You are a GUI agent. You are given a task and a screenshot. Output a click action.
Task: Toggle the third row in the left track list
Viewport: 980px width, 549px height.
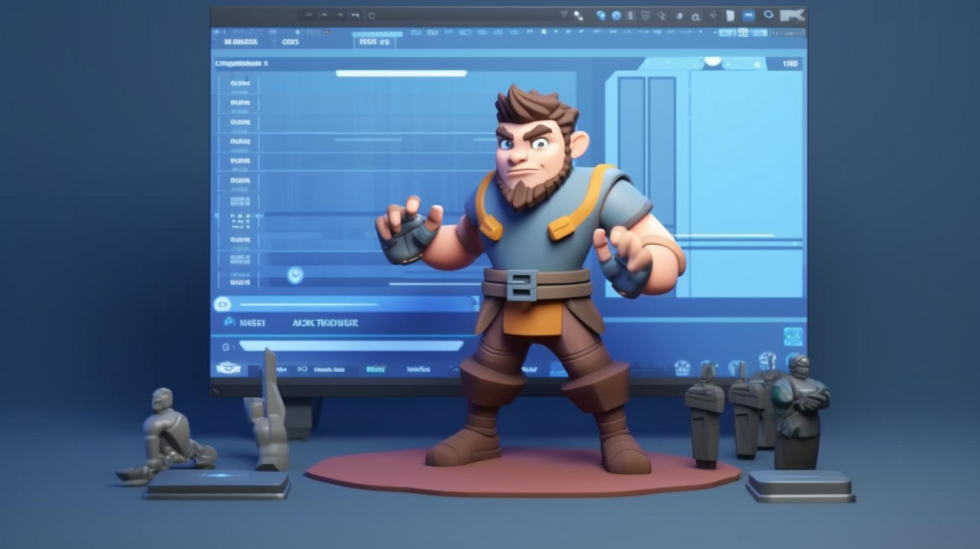click(240, 122)
